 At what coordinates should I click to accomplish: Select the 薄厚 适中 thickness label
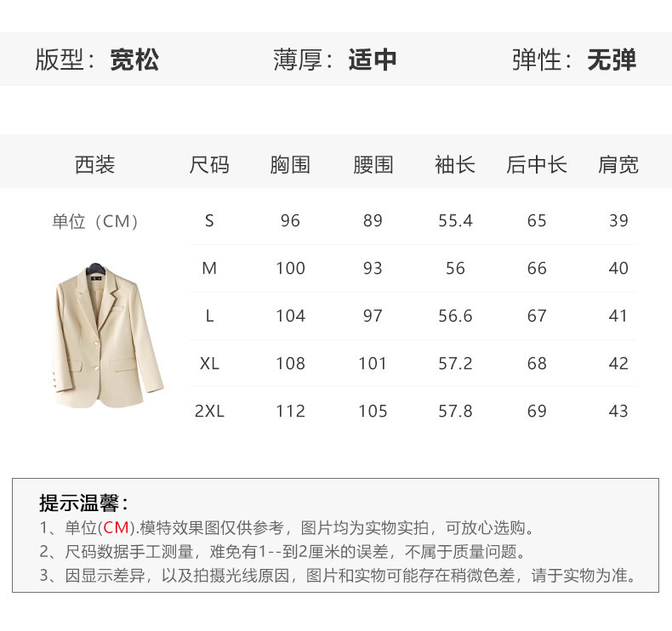coord(335,60)
